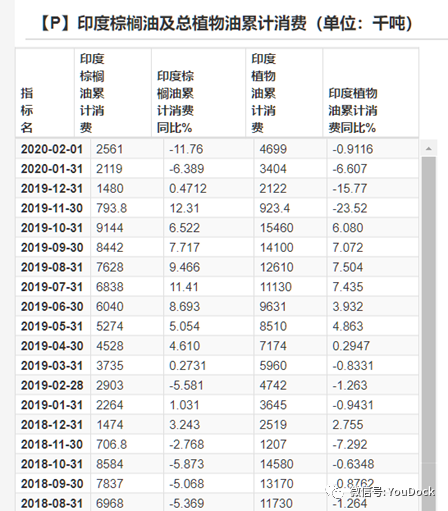Click the -23.52 percentage cell
The width and height of the screenshot is (448, 511).
(x=373, y=208)
